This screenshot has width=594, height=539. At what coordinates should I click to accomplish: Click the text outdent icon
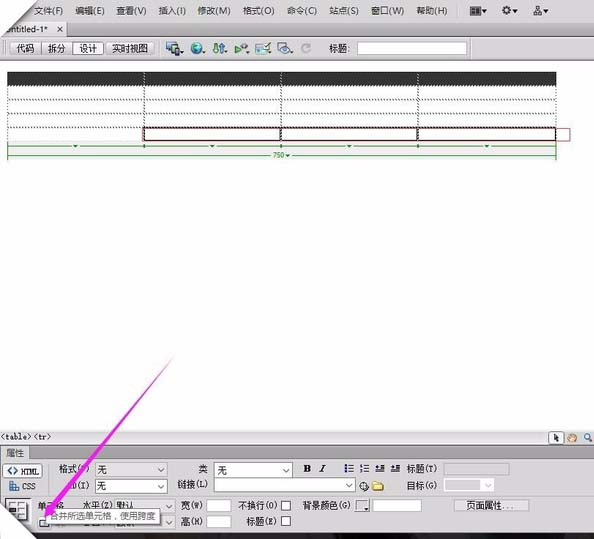[x=380, y=469]
